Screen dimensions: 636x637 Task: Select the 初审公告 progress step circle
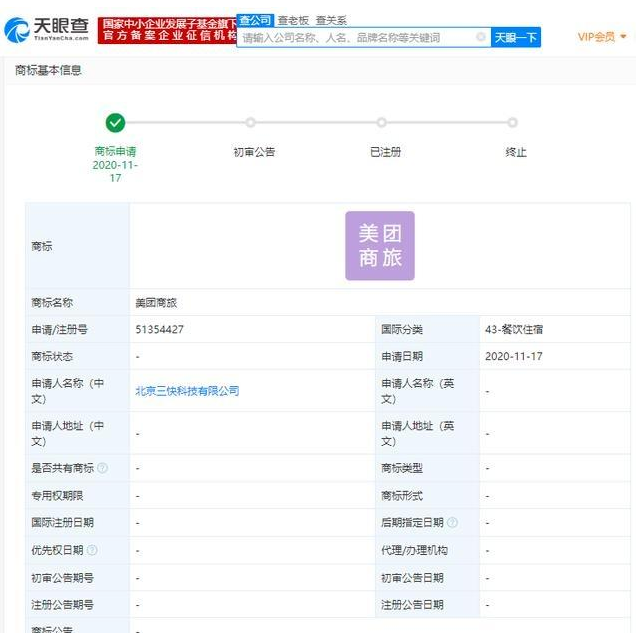[251, 122]
